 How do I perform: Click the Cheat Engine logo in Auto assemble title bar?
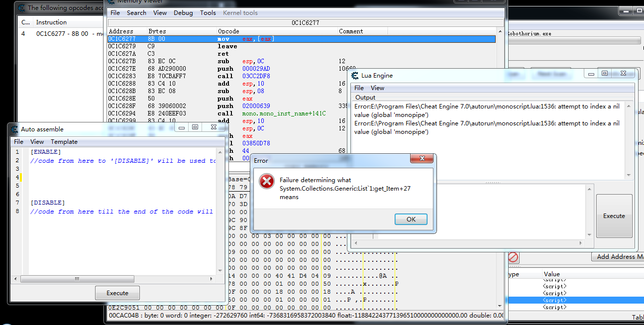14,129
